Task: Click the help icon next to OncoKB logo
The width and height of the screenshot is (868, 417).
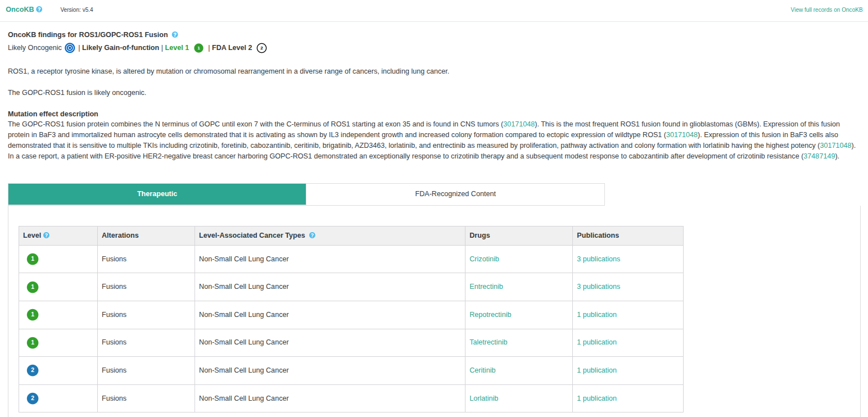Action: point(39,10)
